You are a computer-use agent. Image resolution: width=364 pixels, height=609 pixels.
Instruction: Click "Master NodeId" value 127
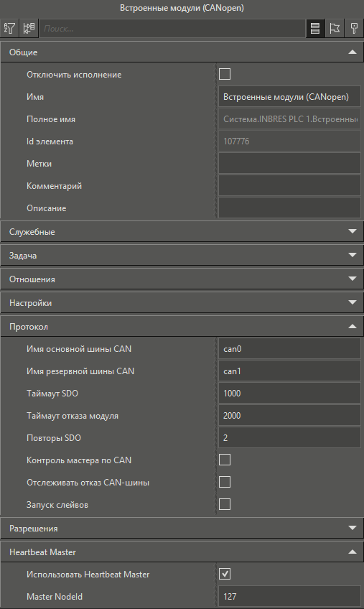click(x=289, y=596)
